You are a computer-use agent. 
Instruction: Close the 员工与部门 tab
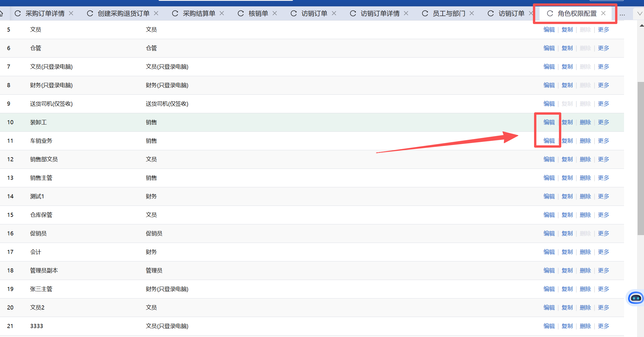click(472, 13)
